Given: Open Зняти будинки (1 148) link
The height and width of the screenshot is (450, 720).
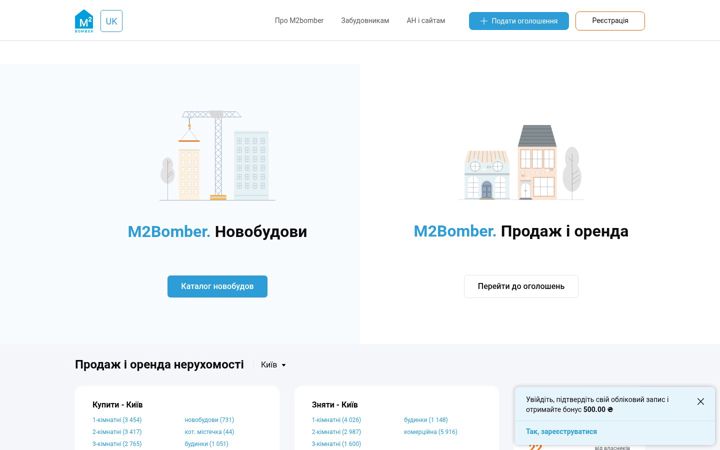Looking at the screenshot, I should point(426,420).
